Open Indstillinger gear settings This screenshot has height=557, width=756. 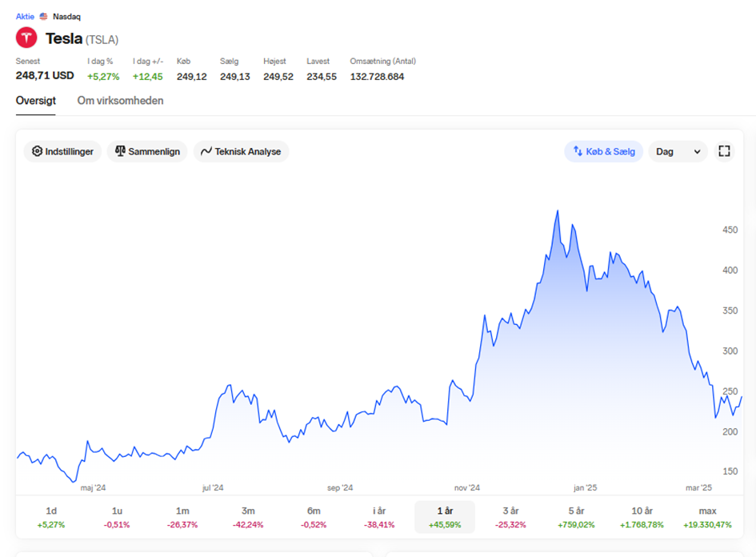pyautogui.click(x=62, y=151)
